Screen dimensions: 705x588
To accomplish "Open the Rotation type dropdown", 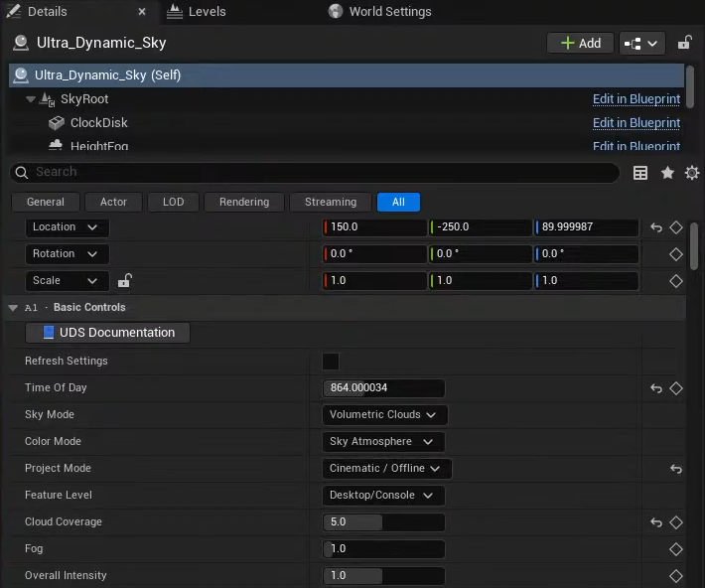I will tap(67, 254).
